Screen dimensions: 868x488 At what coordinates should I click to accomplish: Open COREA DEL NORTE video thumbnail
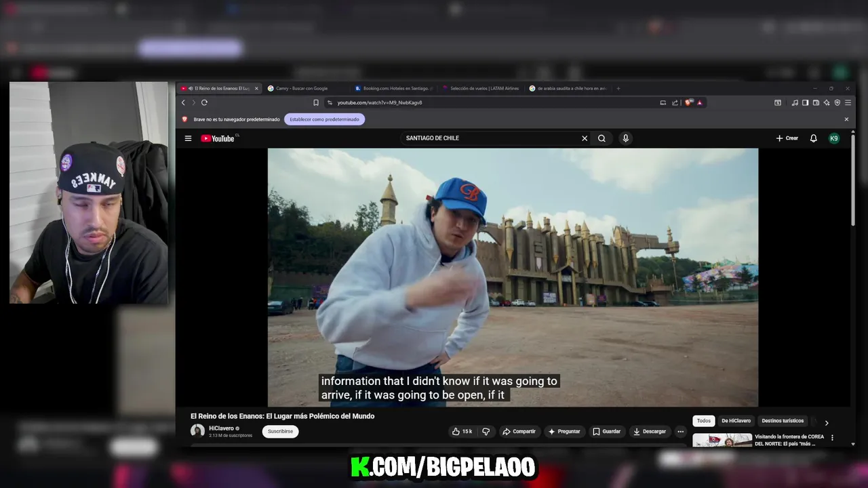722,441
